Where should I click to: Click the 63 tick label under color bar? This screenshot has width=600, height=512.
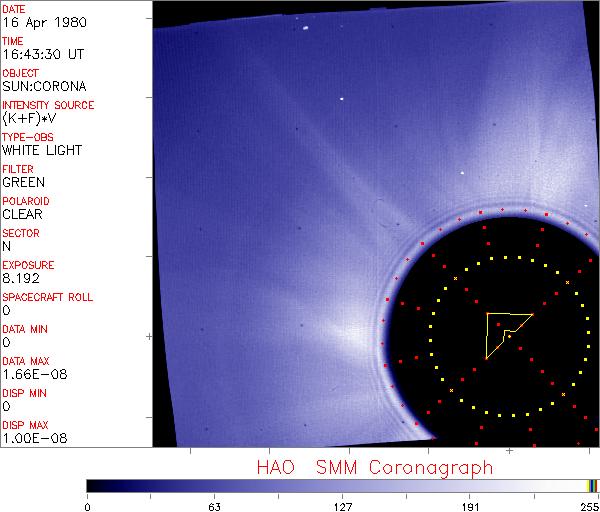pyautogui.click(x=213, y=505)
